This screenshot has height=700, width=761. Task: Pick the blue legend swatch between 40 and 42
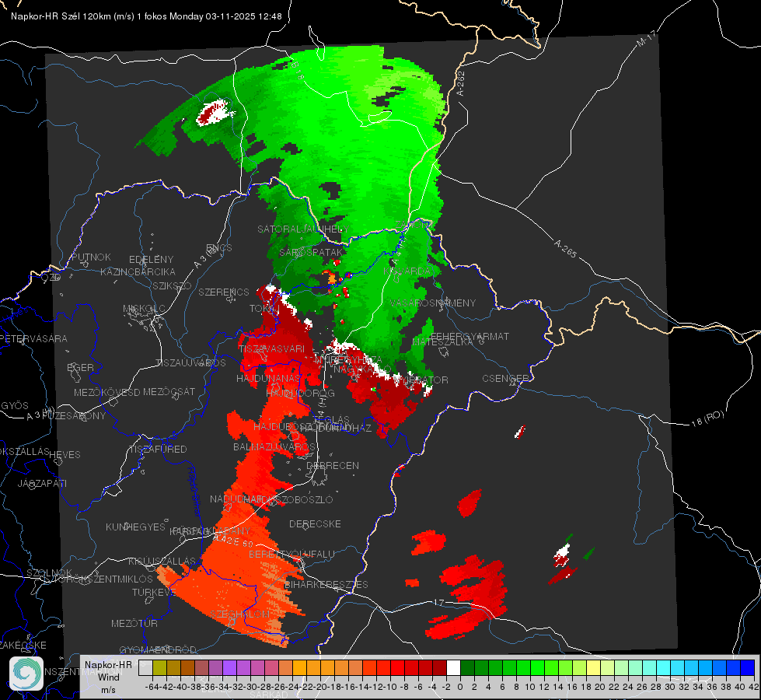[x=748, y=667]
